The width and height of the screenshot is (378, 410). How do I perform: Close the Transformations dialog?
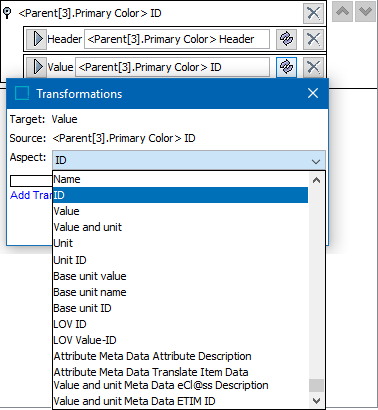click(x=313, y=93)
